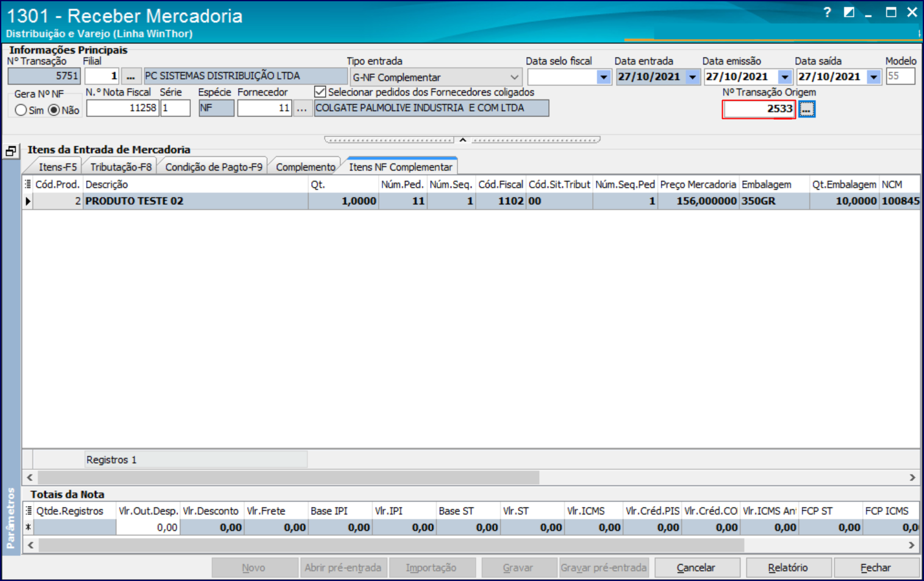Click items grid horizontal scrollbar thumb
The width and height of the screenshot is (924, 581).
tap(288, 477)
